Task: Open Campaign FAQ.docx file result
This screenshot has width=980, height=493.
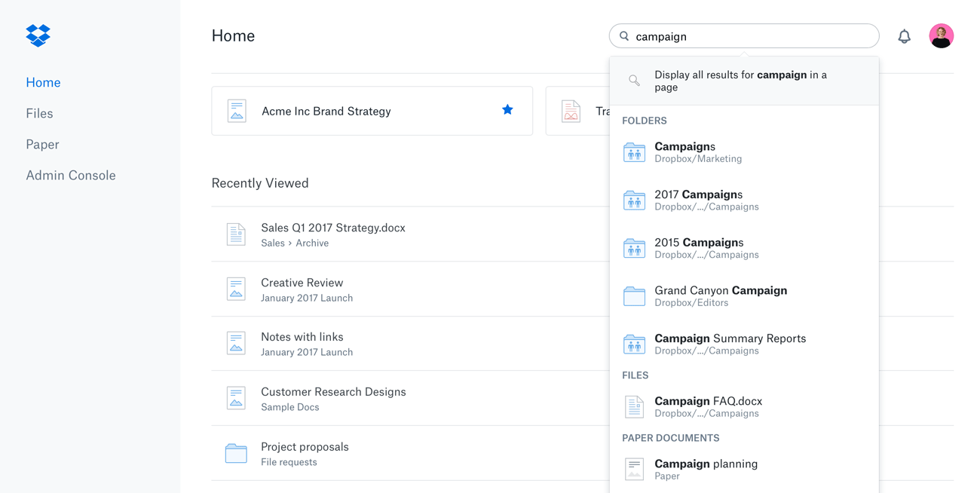Action: [744, 407]
